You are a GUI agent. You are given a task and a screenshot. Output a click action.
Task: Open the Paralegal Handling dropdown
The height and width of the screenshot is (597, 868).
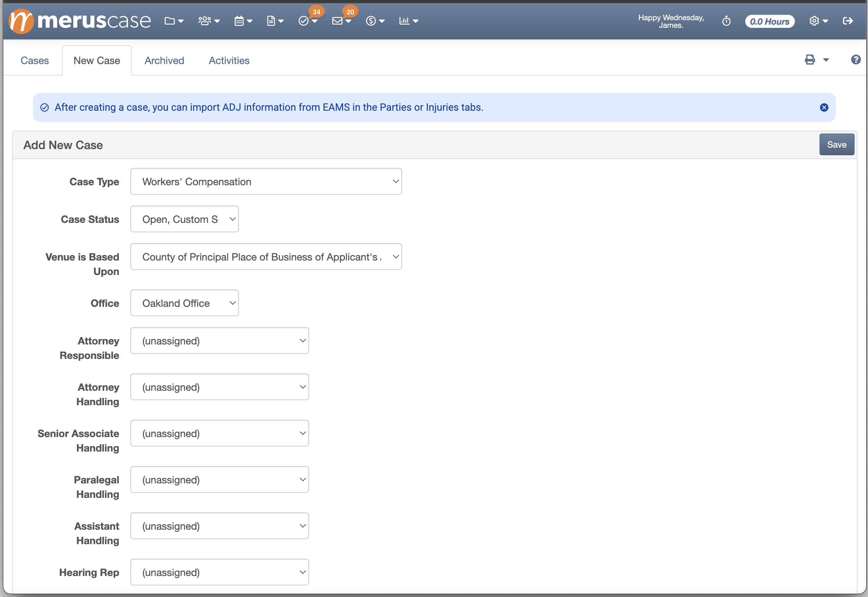pyautogui.click(x=220, y=480)
